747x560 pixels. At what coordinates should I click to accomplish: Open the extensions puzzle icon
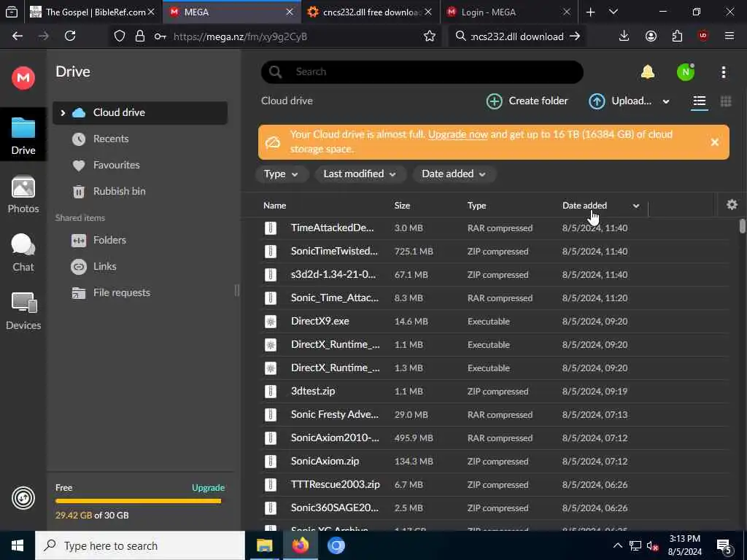tap(677, 36)
